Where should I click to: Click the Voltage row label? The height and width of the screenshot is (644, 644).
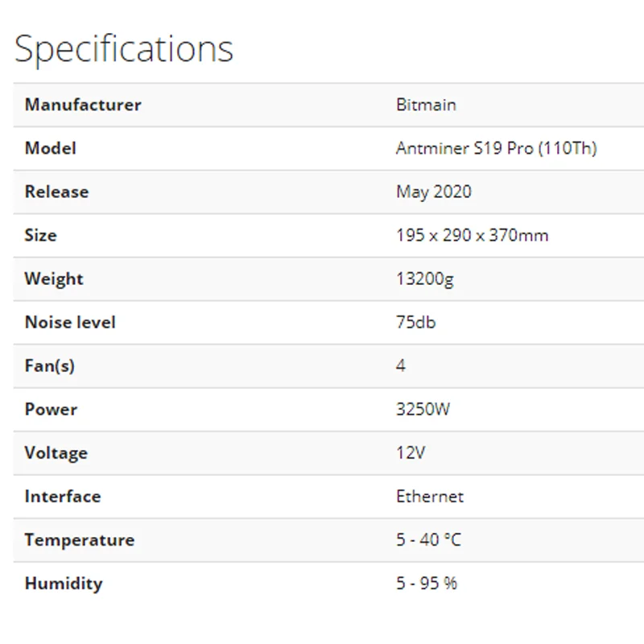(56, 452)
